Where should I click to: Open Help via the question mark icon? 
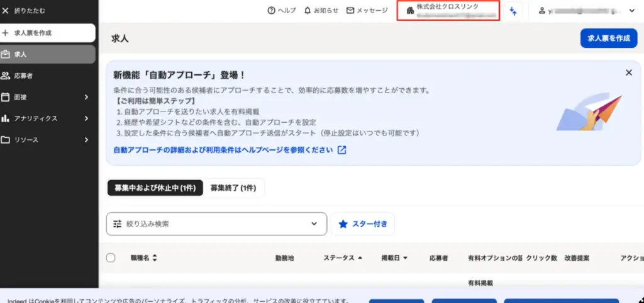pyautogui.click(x=271, y=11)
